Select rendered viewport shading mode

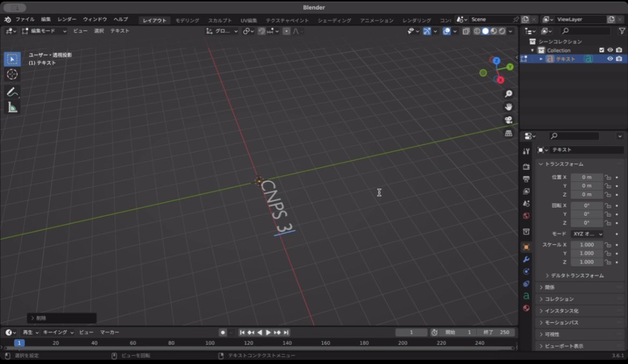(x=502, y=31)
